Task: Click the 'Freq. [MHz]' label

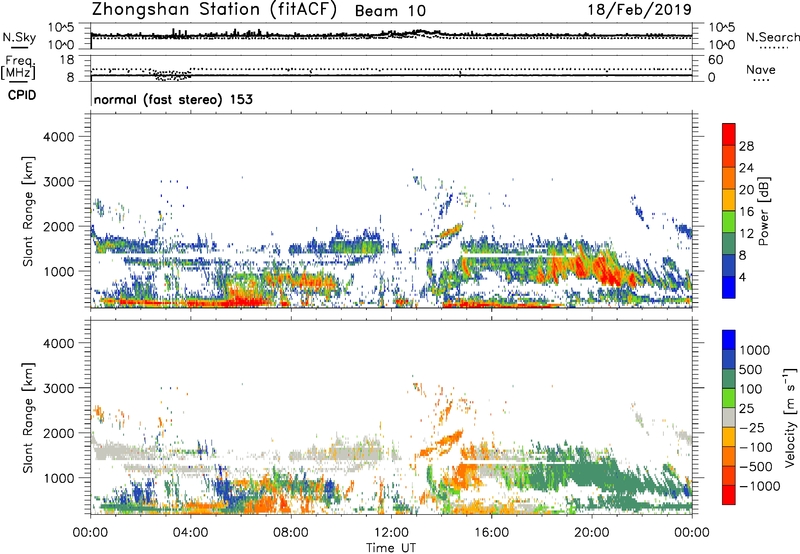Action: tap(19, 68)
